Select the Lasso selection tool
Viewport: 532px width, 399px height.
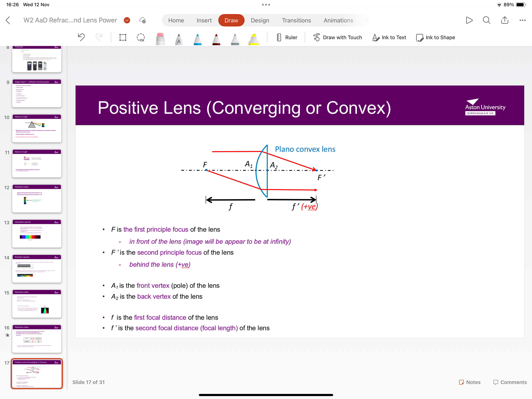tap(141, 38)
